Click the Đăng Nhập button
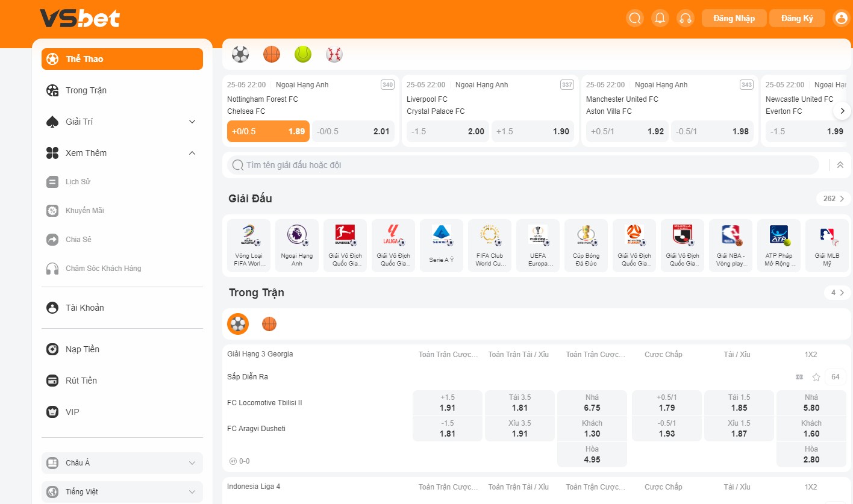This screenshot has width=853, height=504. 734,18
